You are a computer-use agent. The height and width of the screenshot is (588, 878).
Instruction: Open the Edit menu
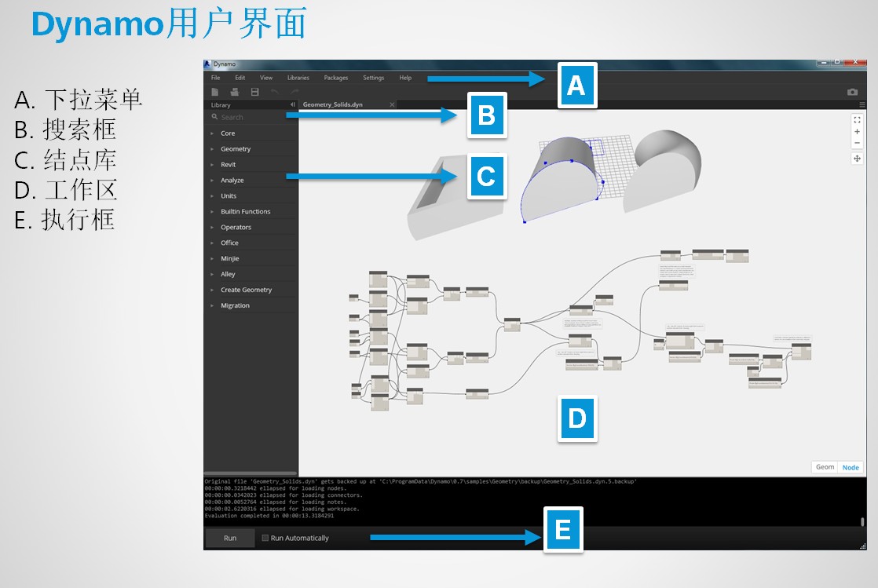tap(240, 78)
